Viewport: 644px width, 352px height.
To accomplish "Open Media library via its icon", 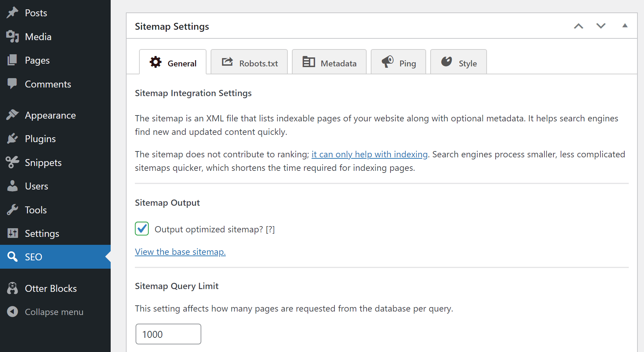I will click(12, 37).
